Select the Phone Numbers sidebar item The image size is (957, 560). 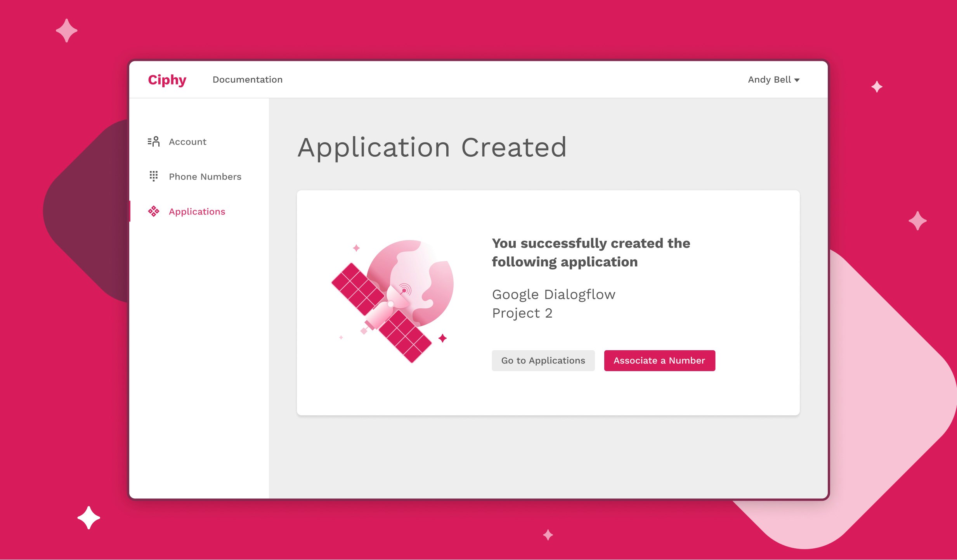pos(205,177)
